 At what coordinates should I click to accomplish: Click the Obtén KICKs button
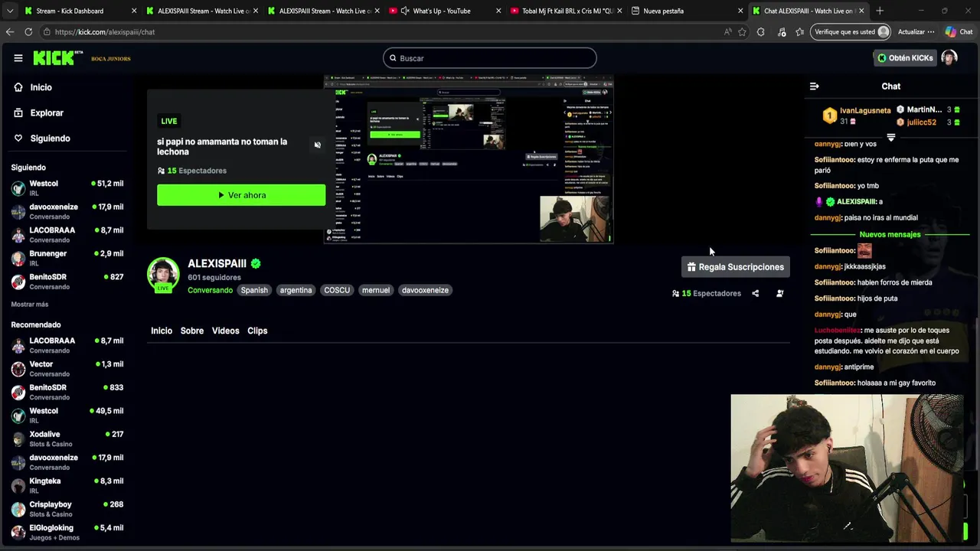click(x=905, y=58)
